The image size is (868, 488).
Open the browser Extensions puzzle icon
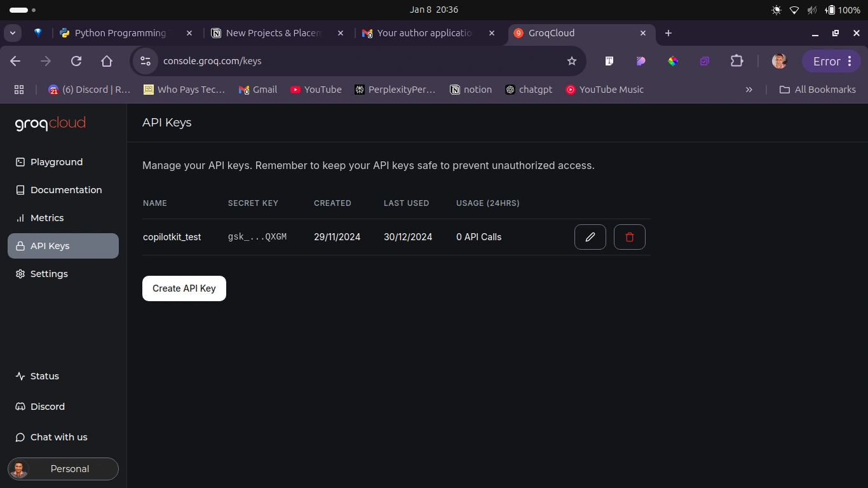(x=736, y=61)
